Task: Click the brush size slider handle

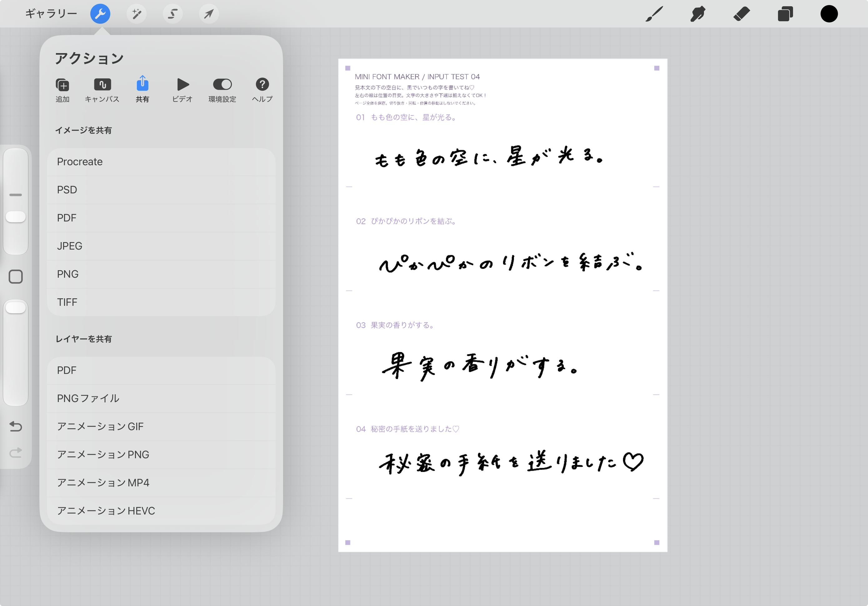Action: point(16,217)
